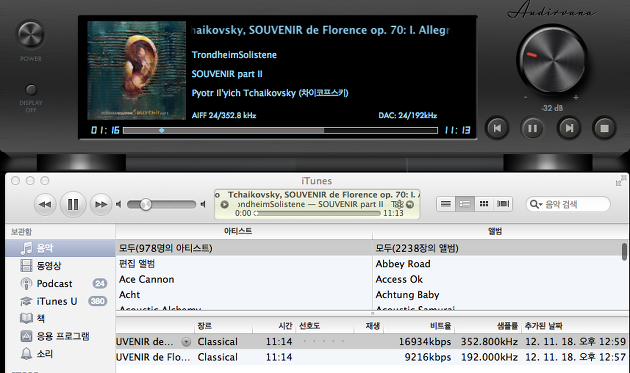
Task: Click the rating dots on the 16934kbps track
Action: pyautogui.click(x=324, y=341)
